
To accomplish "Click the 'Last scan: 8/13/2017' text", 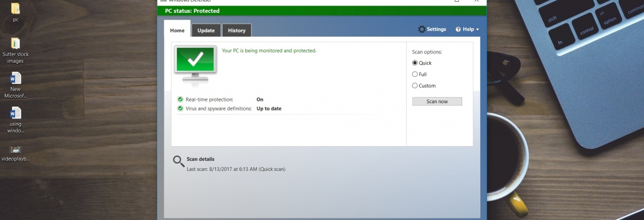I will coord(236,169).
